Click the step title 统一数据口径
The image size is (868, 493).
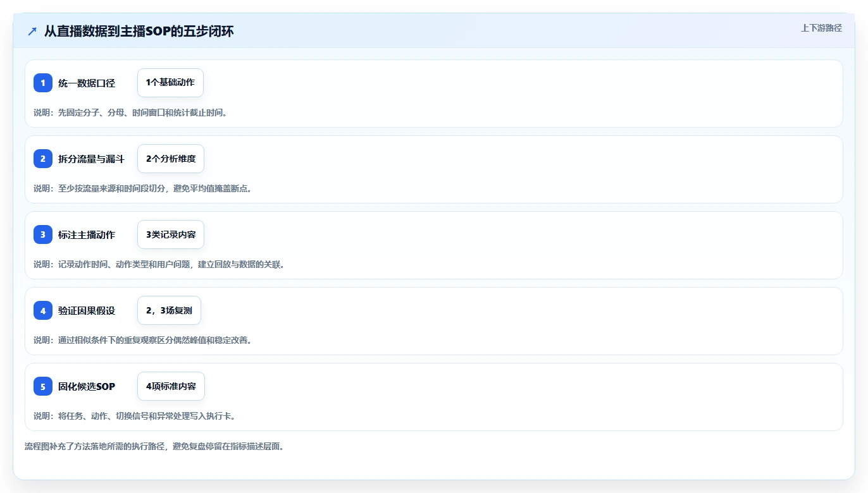[87, 83]
